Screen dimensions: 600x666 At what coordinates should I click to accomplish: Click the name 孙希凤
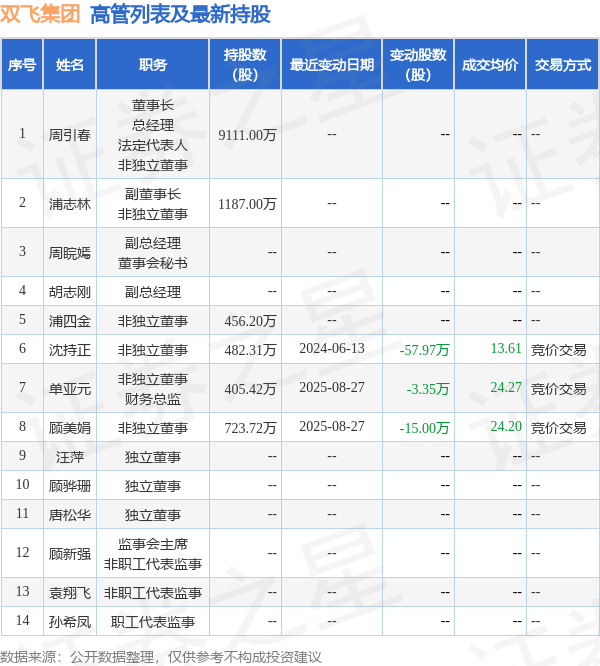70,622
